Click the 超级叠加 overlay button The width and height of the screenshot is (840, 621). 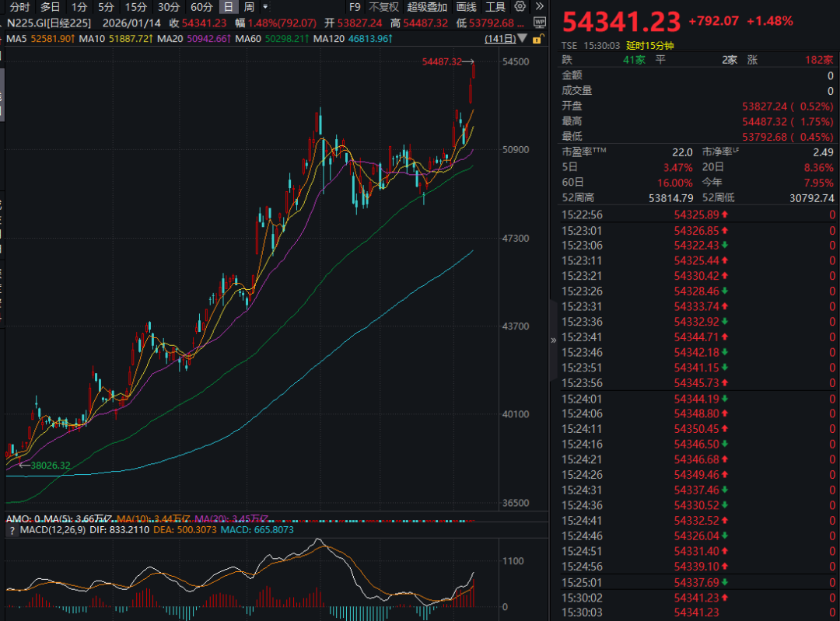click(x=427, y=7)
